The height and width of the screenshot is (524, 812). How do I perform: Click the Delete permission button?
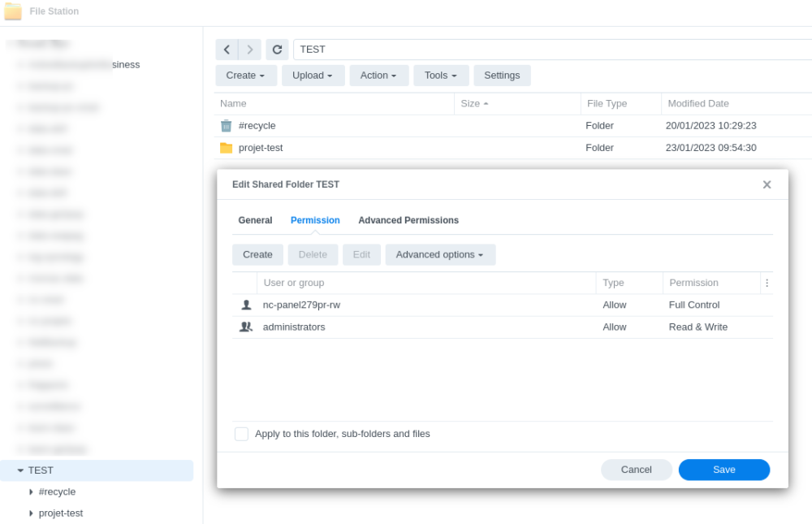pos(313,255)
